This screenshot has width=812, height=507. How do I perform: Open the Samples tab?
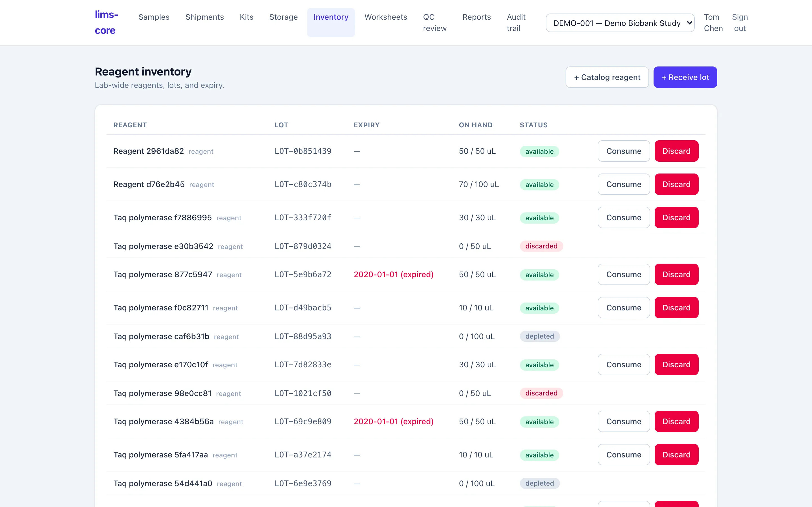coord(154,17)
